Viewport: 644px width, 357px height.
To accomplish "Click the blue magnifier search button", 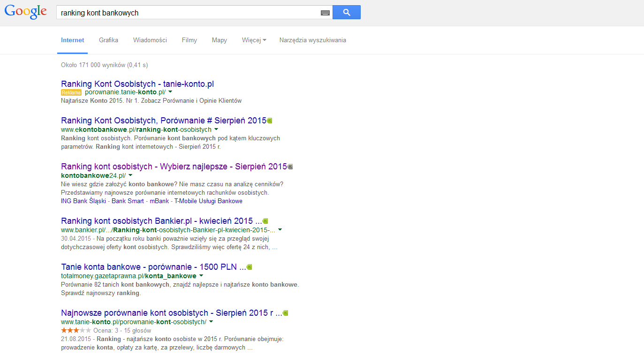I will 347,13.
